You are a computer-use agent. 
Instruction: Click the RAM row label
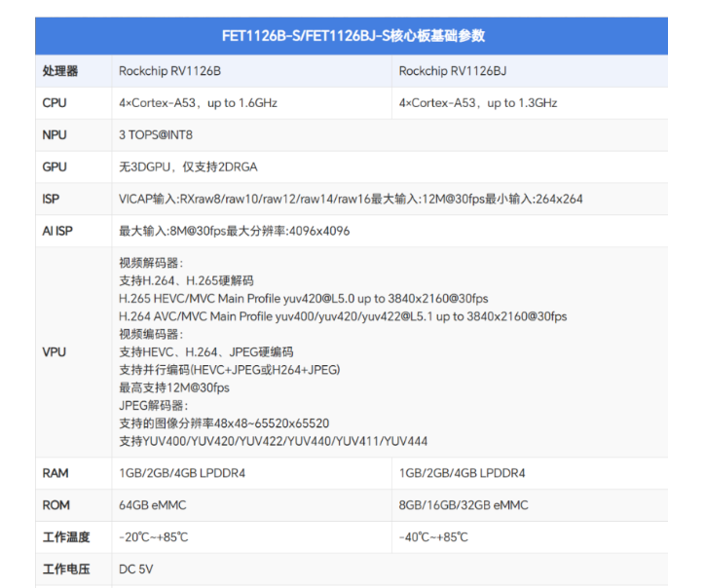pyautogui.click(x=56, y=473)
